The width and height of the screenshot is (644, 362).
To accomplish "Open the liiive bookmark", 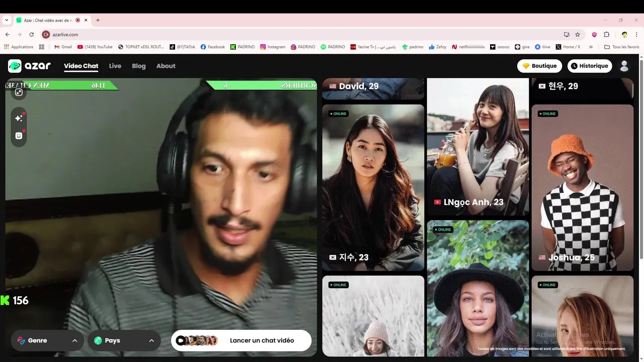I will click(543, 47).
